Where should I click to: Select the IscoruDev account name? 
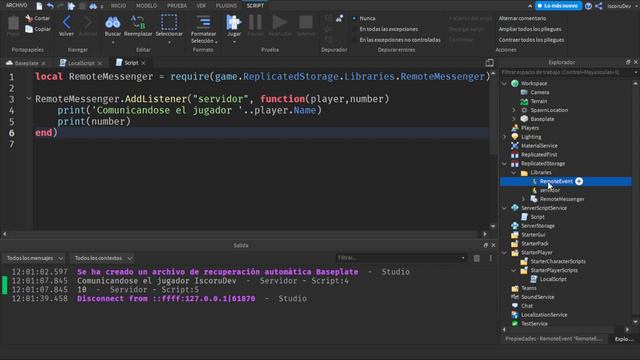(x=619, y=6)
